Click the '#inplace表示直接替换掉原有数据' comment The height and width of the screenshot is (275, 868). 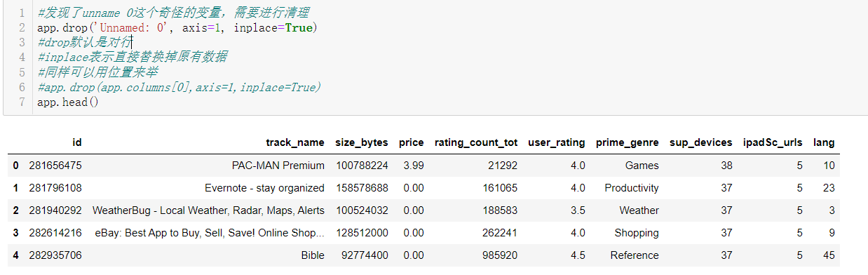[132, 58]
